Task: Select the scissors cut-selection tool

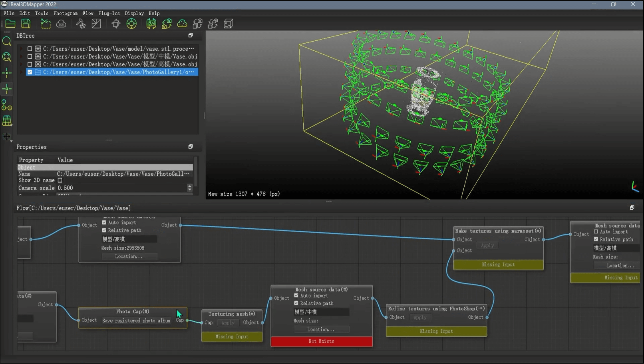Action: pos(46,24)
